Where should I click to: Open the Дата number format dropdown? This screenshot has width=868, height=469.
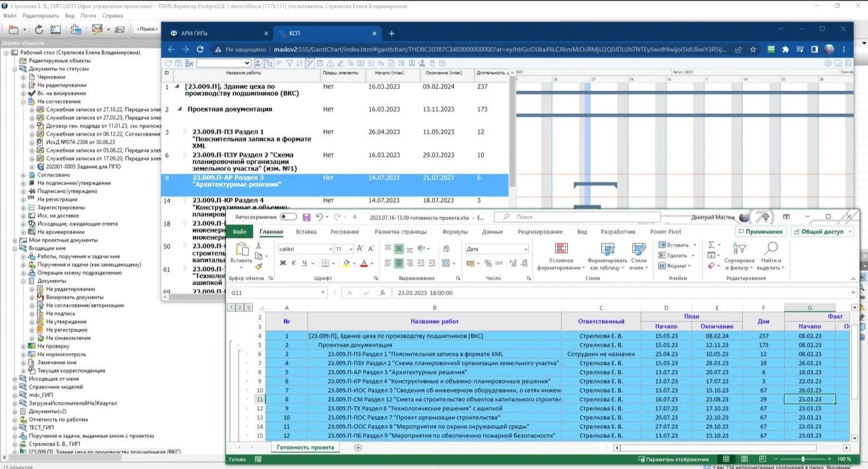coord(525,249)
